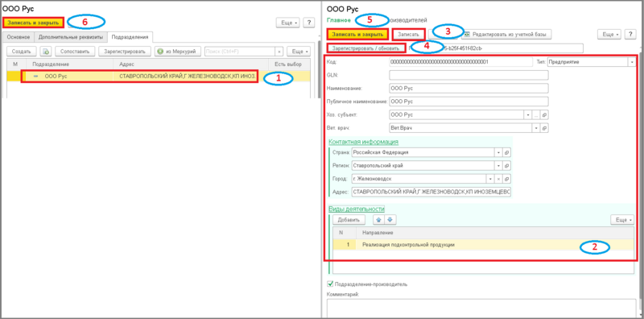Click the copy-create icon next to Создать
Image resolution: width=644 pixels, height=319 pixels.
pyautogui.click(x=46, y=52)
